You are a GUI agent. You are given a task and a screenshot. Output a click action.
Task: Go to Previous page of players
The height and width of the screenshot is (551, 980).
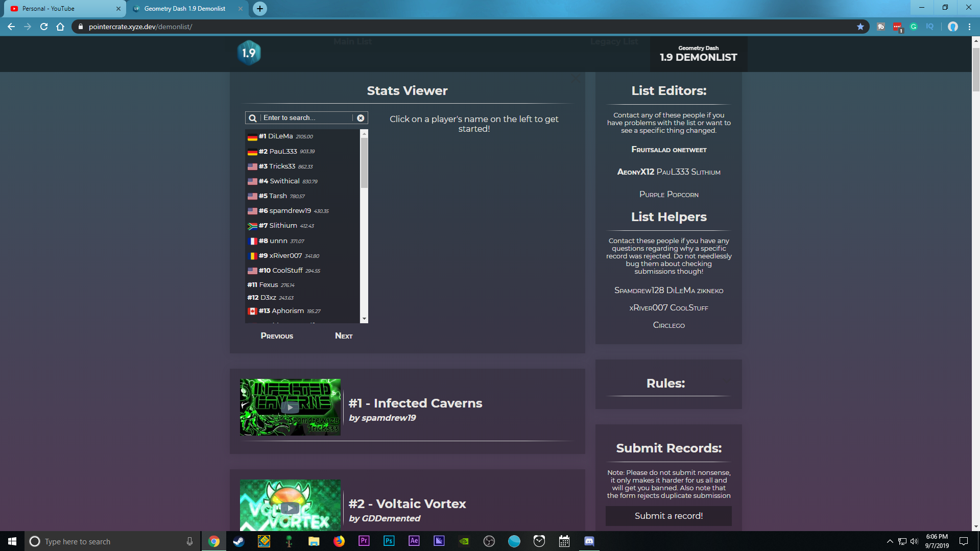277,336
